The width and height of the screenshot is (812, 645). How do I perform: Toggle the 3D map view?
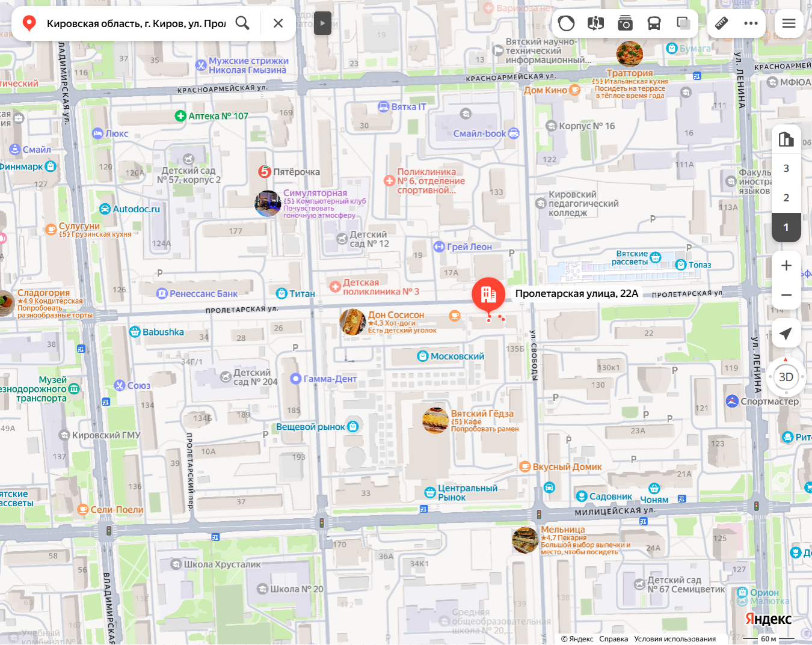[x=786, y=377]
